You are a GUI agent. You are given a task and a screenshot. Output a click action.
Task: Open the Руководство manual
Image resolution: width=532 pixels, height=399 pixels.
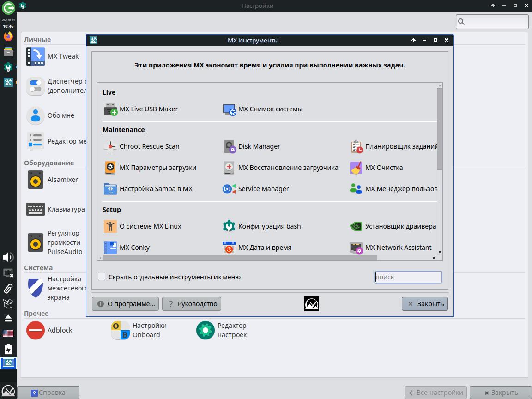(x=192, y=304)
